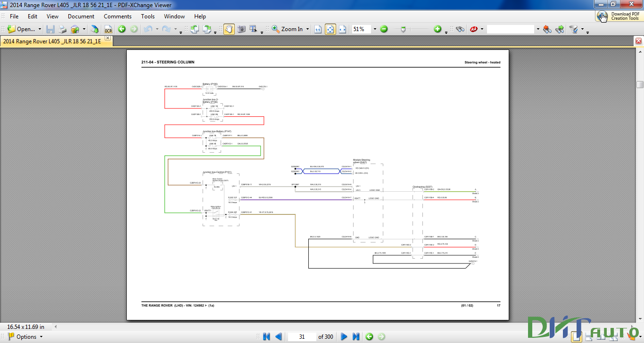Toggle Fit Width view mode
This screenshot has width=644, height=343.
tap(343, 29)
